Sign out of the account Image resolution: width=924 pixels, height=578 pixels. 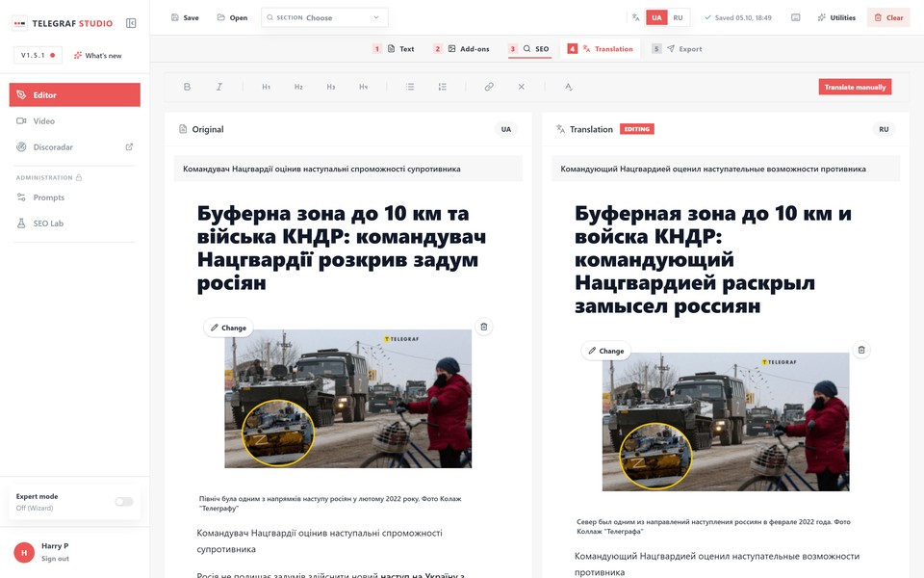tap(55, 559)
